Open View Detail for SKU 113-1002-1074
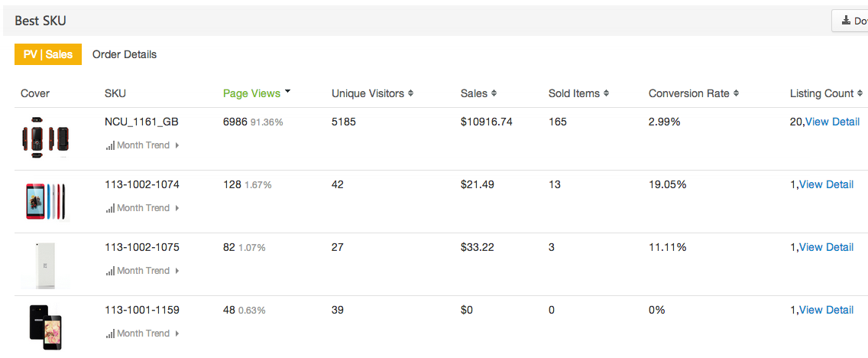Screen dimensions: 868x358 (x=827, y=184)
